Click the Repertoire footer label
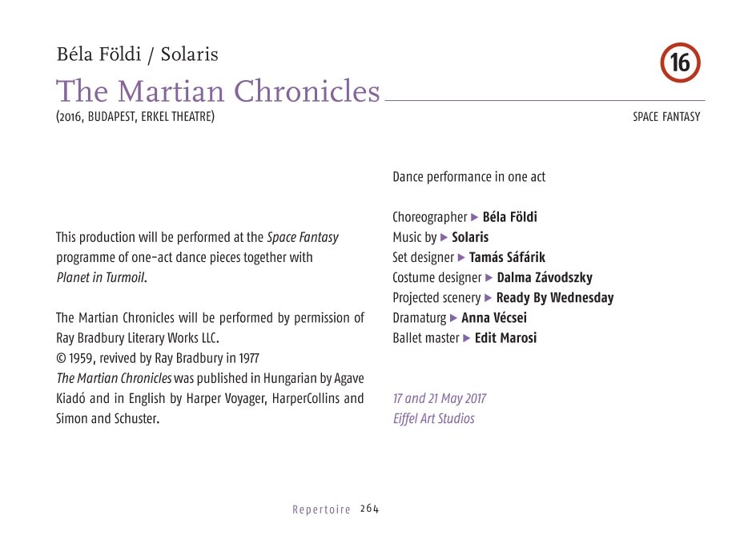This screenshot has height=544, width=756. (321, 510)
